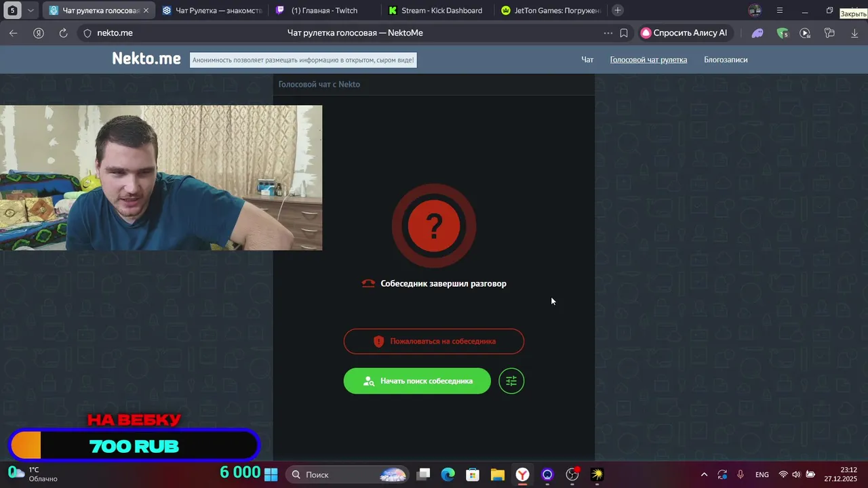
Task: Open Wi-Fi network settings in tray
Action: coord(783,474)
